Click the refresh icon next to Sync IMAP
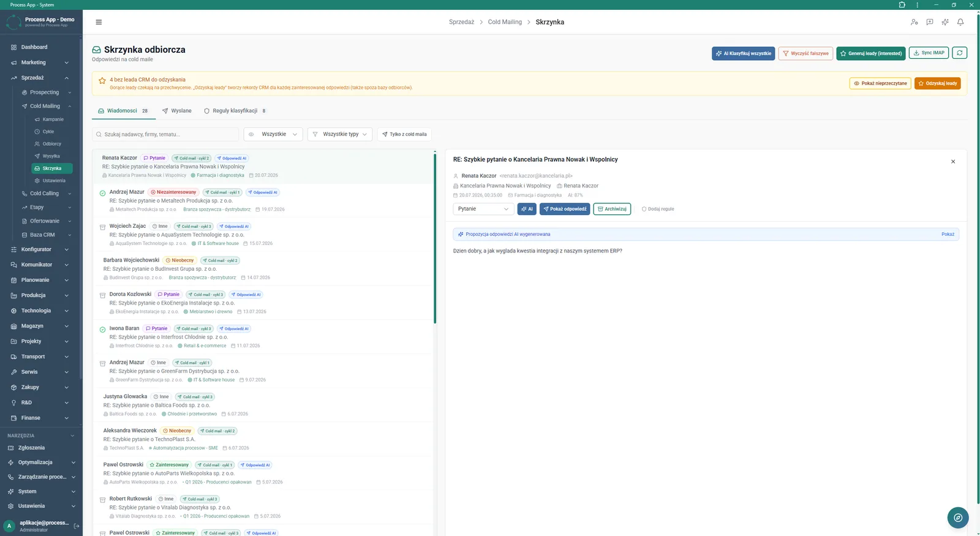Viewport: 980px width, 536px height. (960, 53)
